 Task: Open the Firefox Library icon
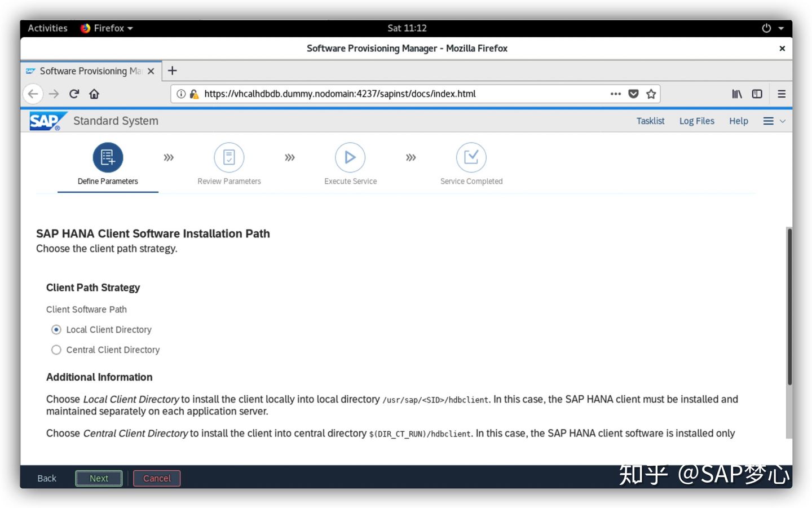click(737, 94)
